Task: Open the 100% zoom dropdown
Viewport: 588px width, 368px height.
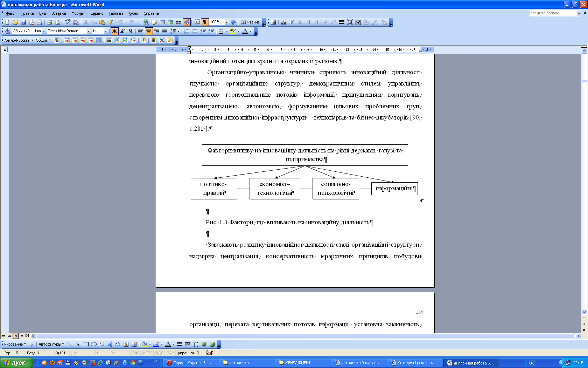Action: [x=226, y=22]
